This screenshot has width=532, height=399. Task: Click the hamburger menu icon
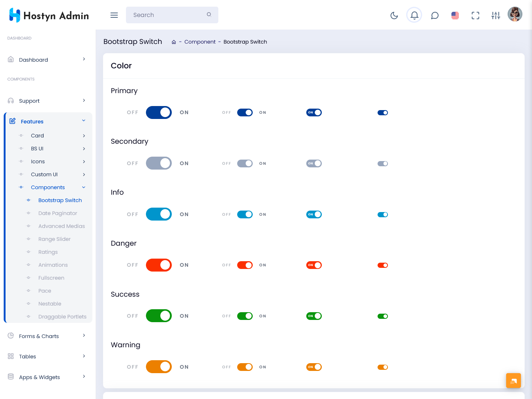[114, 15]
